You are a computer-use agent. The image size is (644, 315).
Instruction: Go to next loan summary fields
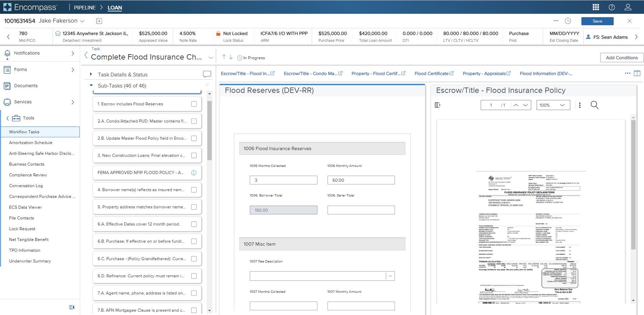[636, 37]
